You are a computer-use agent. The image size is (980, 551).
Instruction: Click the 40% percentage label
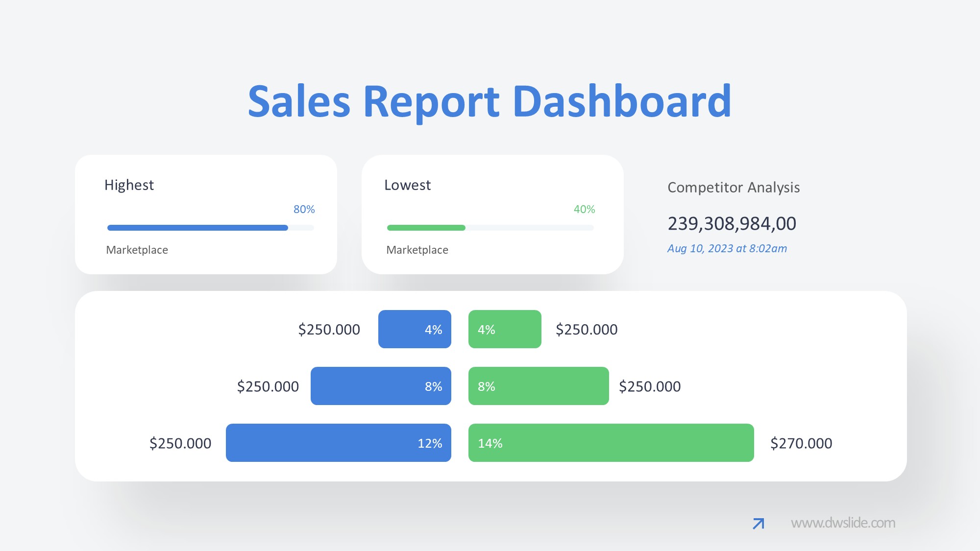click(x=584, y=210)
